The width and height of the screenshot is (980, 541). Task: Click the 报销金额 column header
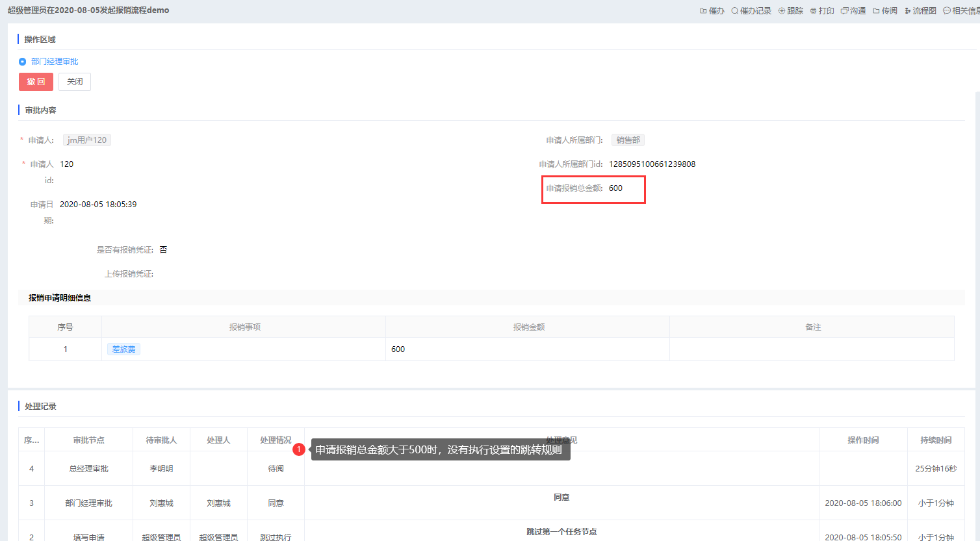pyautogui.click(x=528, y=327)
